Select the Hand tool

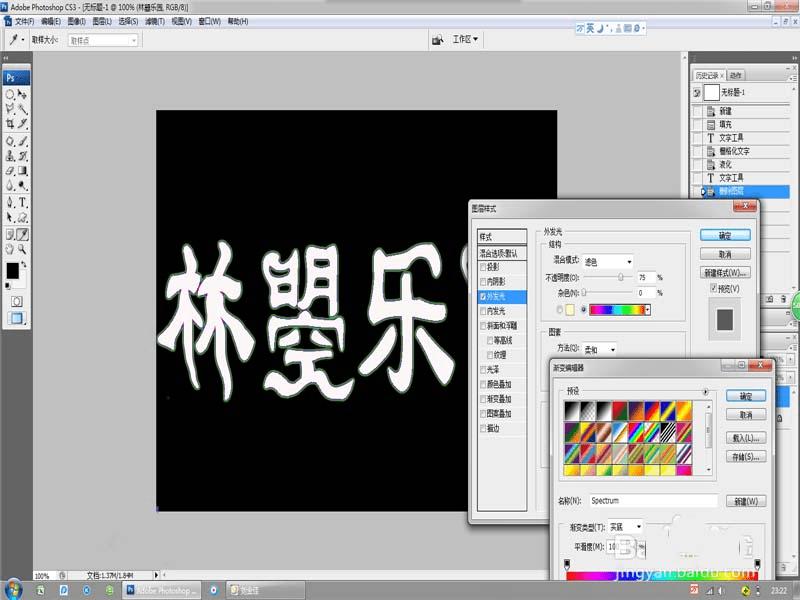click(x=10, y=249)
